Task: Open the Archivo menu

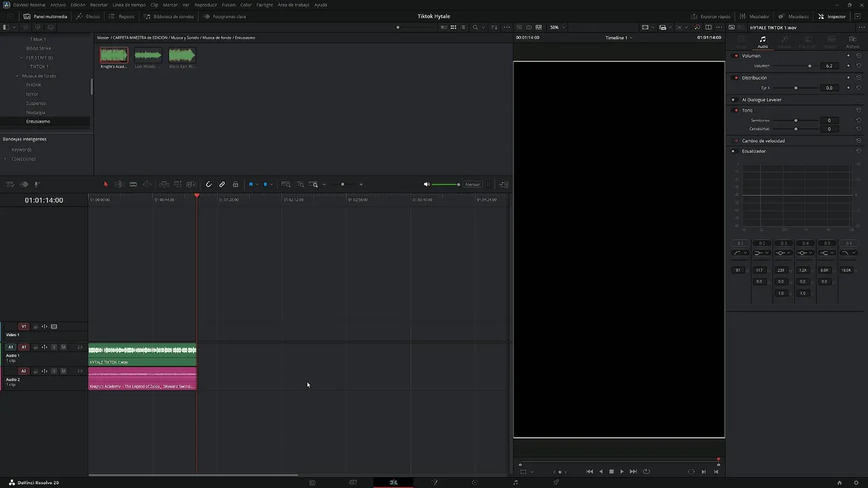Action: coord(58,5)
